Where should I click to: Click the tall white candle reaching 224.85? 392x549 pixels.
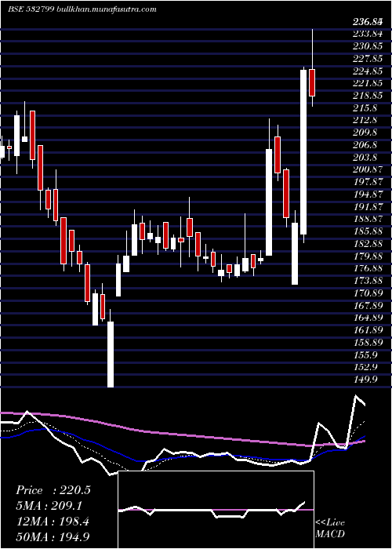click(303, 152)
